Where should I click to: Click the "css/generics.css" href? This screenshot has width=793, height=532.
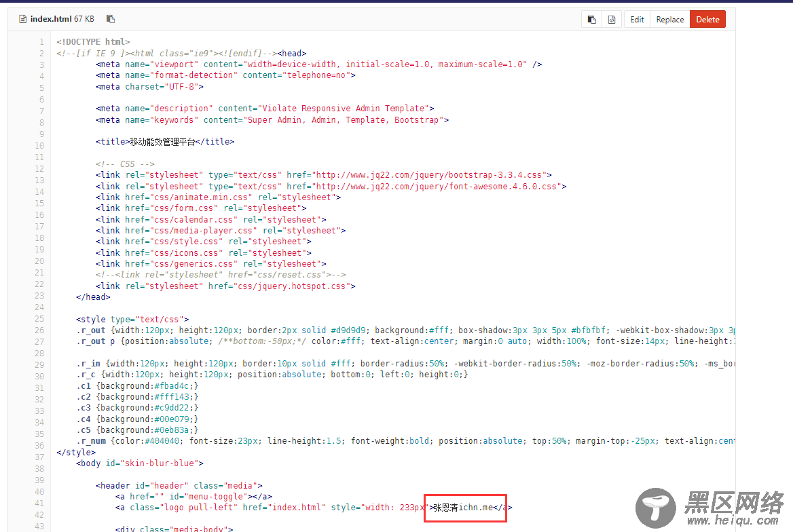click(193, 264)
